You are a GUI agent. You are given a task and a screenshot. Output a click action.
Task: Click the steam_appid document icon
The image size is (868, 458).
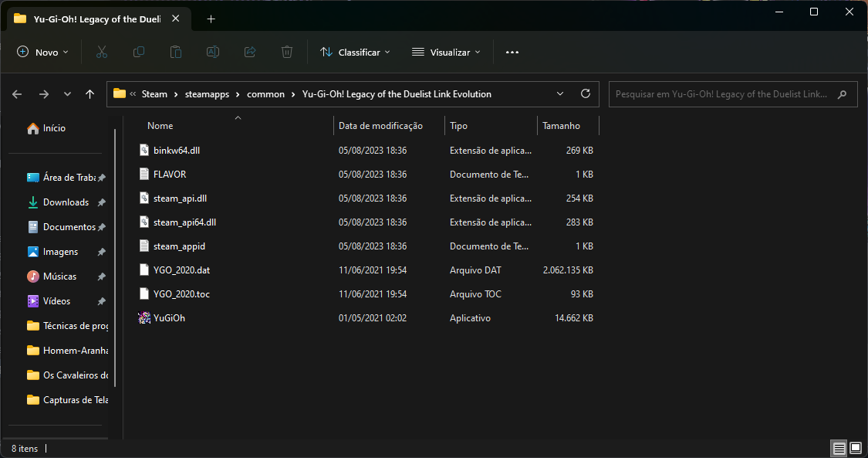(x=144, y=246)
